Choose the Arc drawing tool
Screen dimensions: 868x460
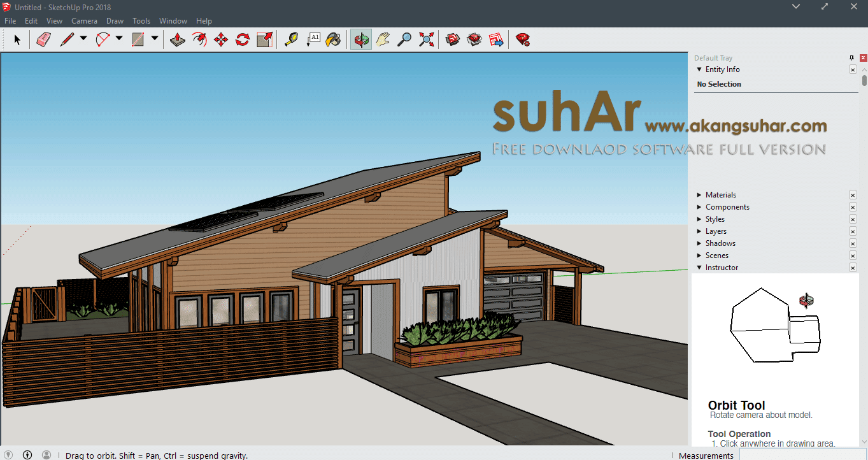pos(103,40)
